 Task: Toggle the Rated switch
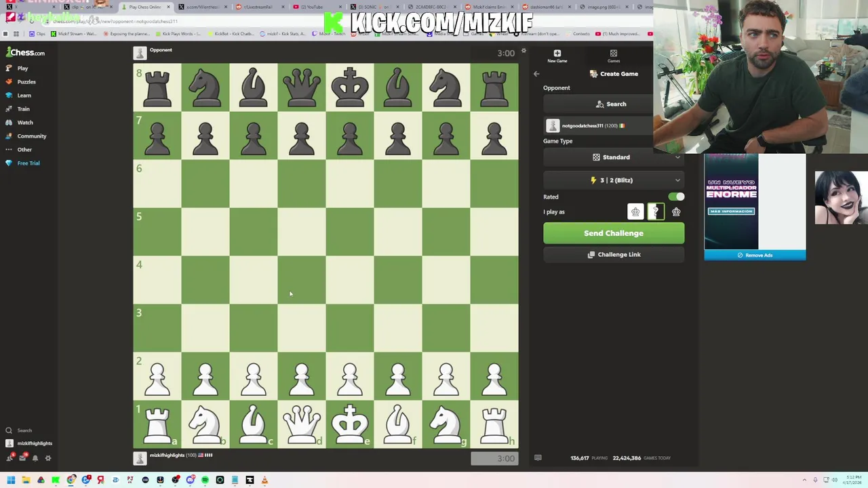point(676,197)
